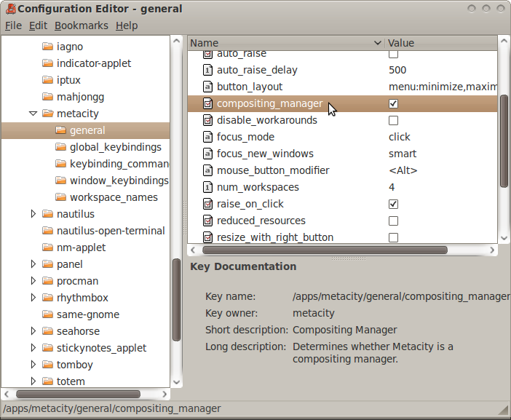The image size is (511, 420).
Task: Click the same-gnome folder icon
Action: [47, 314]
